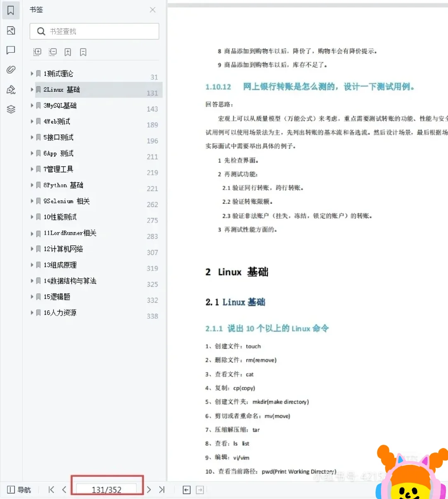Expand the 10性能测试 bookmark
The width and height of the screenshot is (448, 499).
click(x=32, y=217)
